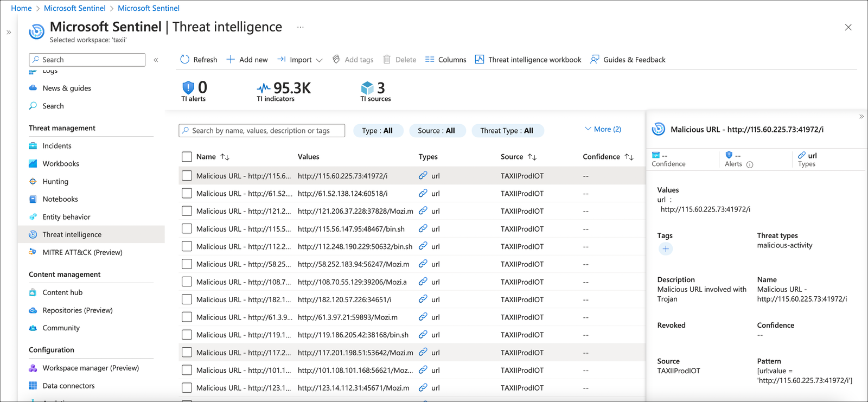868x402 pixels.
Task: Check the row for http://61.52.138.124:60518/i
Action: [187, 193]
